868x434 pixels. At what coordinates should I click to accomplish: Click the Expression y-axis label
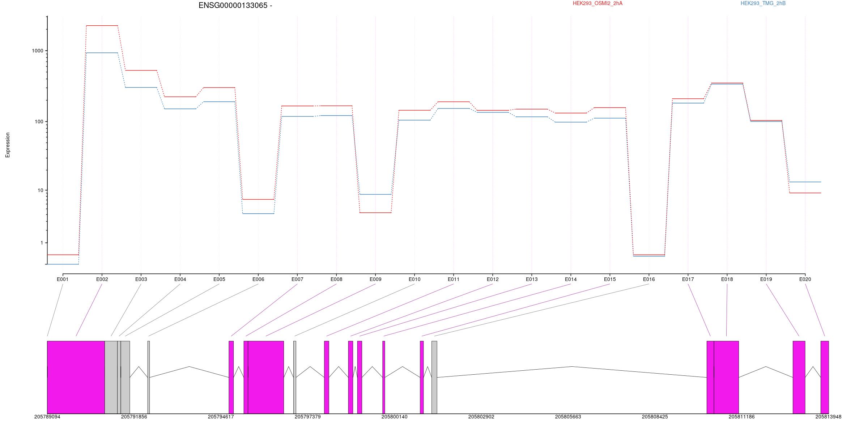coord(8,145)
